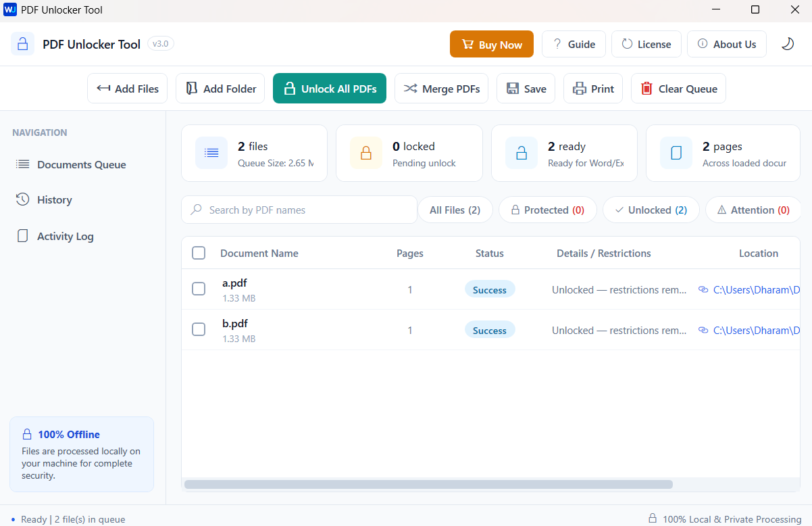
Task: Tick the select-all checkbox in table header
Action: tap(199, 253)
